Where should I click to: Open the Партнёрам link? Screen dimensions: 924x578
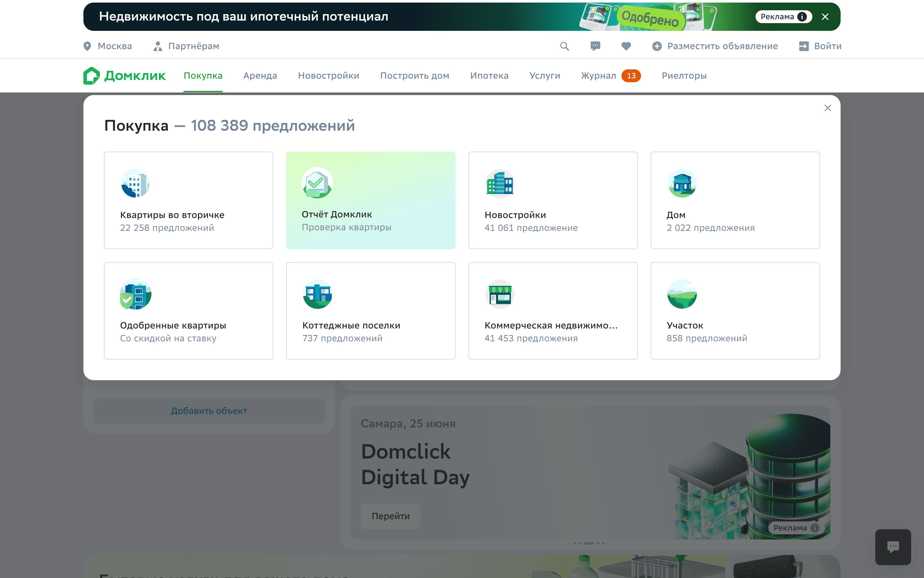click(x=193, y=46)
